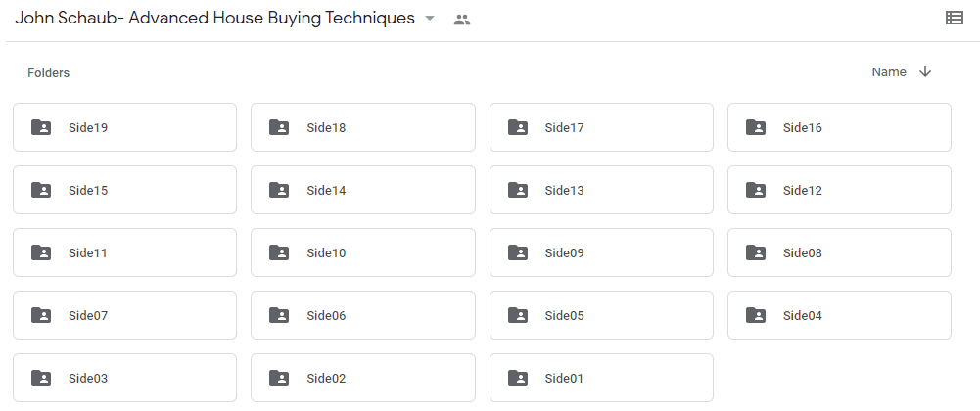Screen dimensions: 980x411
Task: Click the shared folder icon of Side16
Action: [x=756, y=127]
